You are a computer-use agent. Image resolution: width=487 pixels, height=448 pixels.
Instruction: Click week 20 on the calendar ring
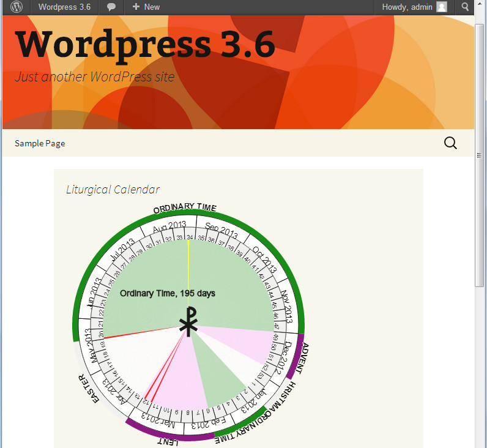click(101, 334)
